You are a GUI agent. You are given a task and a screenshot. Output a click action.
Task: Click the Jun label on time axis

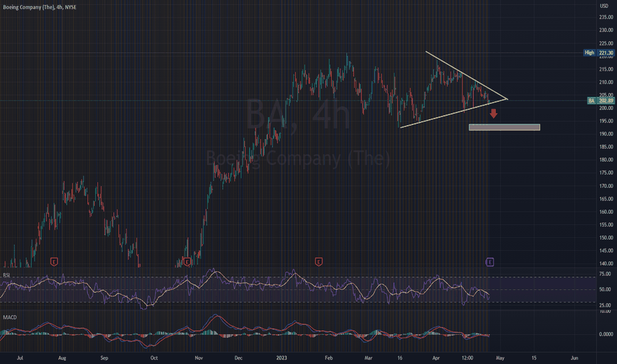(575, 358)
